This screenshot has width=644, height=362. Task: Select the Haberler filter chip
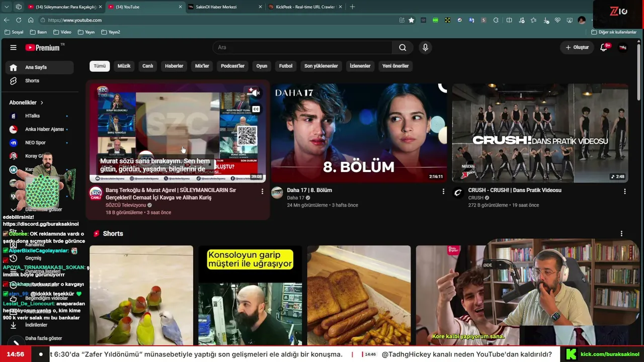174,66
